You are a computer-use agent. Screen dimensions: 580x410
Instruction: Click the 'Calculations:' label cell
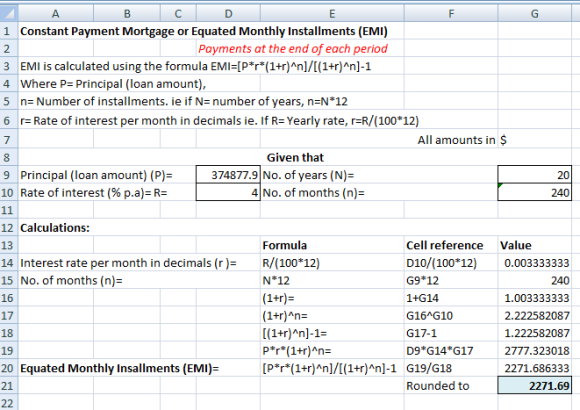pyautogui.click(x=55, y=228)
